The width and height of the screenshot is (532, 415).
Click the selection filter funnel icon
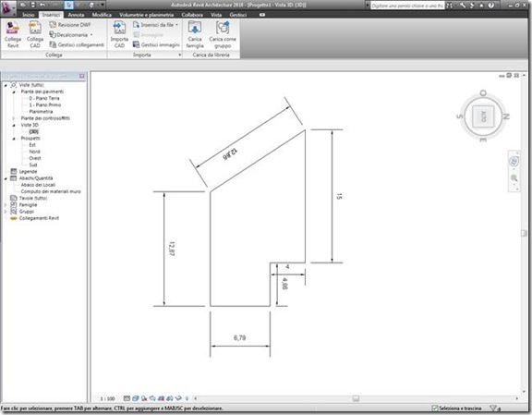coord(493,409)
